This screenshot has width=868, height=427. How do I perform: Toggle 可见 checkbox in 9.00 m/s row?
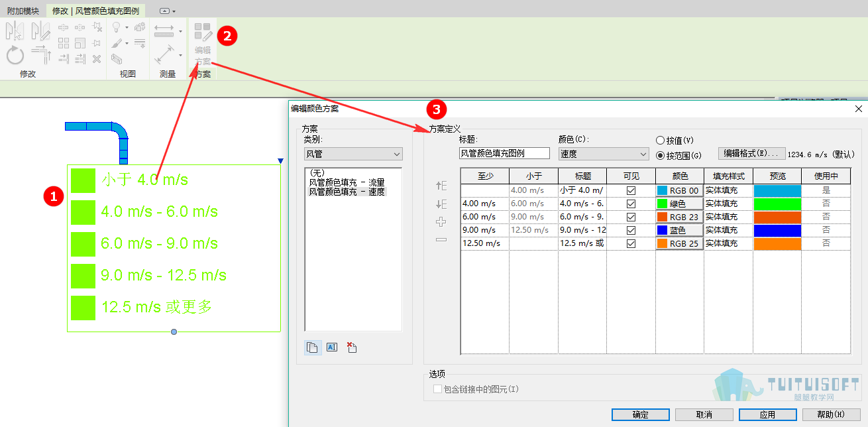click(x=631, y=230)
